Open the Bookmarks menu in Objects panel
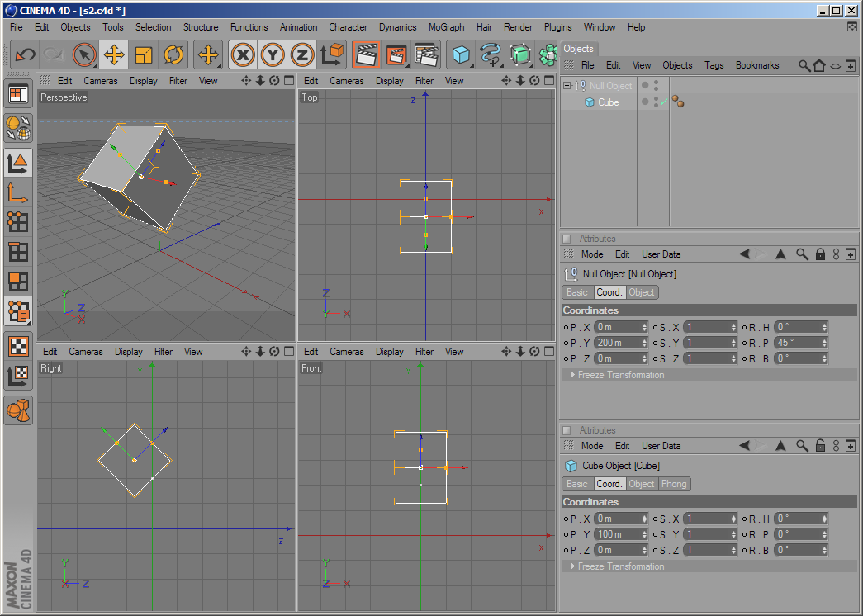Viewport: 863px width, 616px height. click(x=756, y=65)
